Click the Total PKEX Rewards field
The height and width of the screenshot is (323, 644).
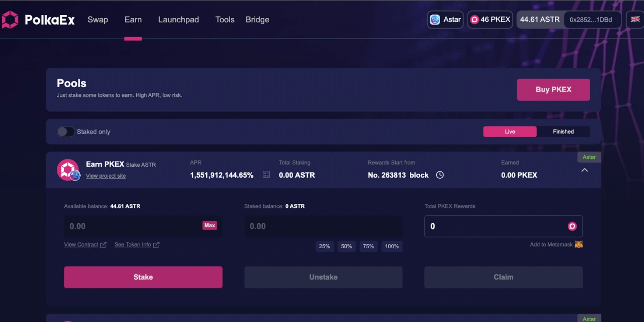[504, 226]
